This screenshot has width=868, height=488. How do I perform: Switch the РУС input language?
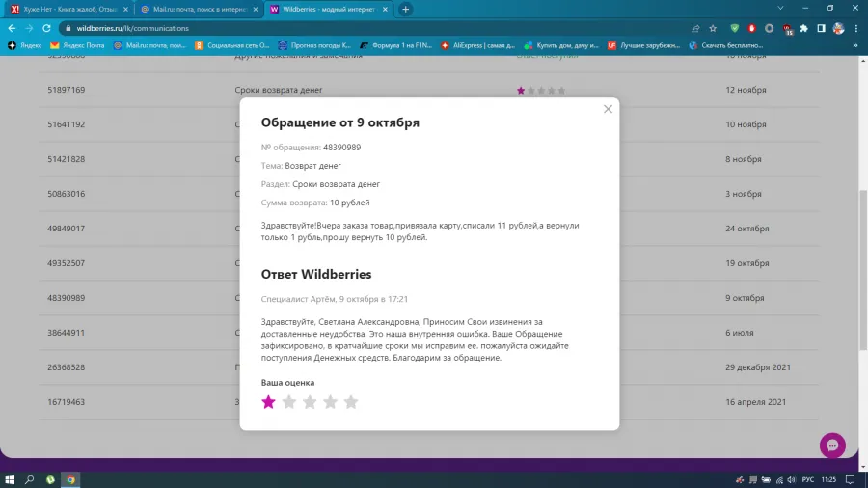[x=808, y=479]
